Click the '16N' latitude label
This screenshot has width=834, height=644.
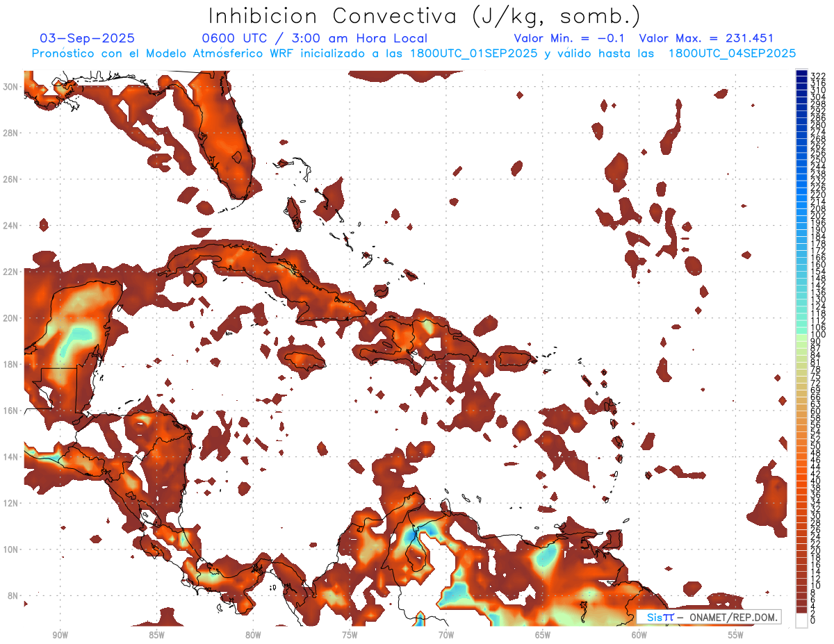click(10, 411)
